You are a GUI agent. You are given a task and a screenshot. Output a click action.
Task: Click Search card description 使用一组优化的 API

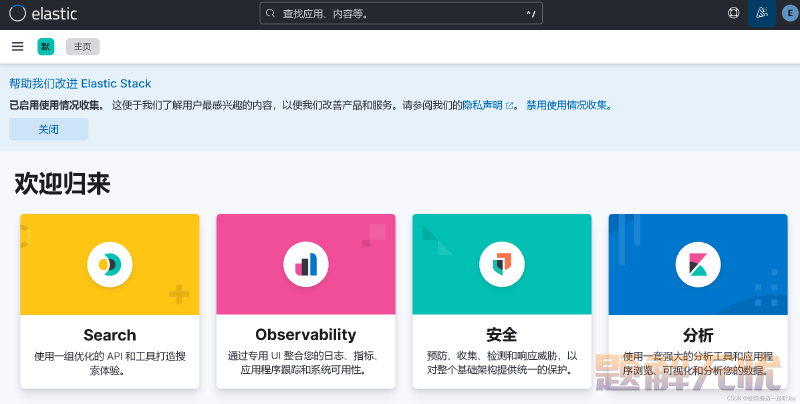(x=110, y=363)
